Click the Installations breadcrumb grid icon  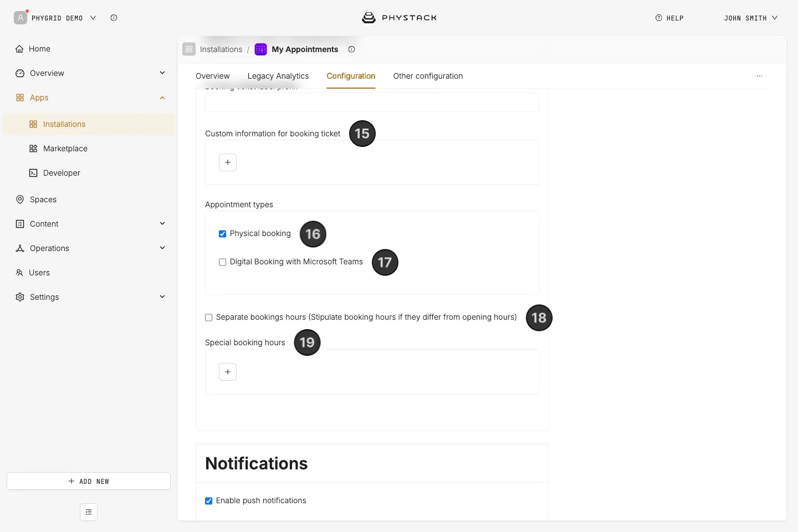[x=189, y=49]
